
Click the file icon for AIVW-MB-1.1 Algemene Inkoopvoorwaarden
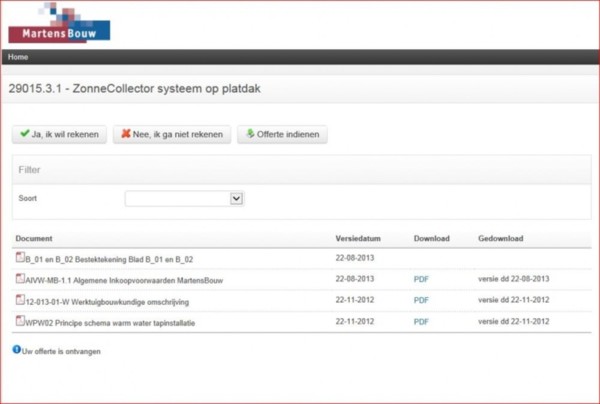point(19,279)
